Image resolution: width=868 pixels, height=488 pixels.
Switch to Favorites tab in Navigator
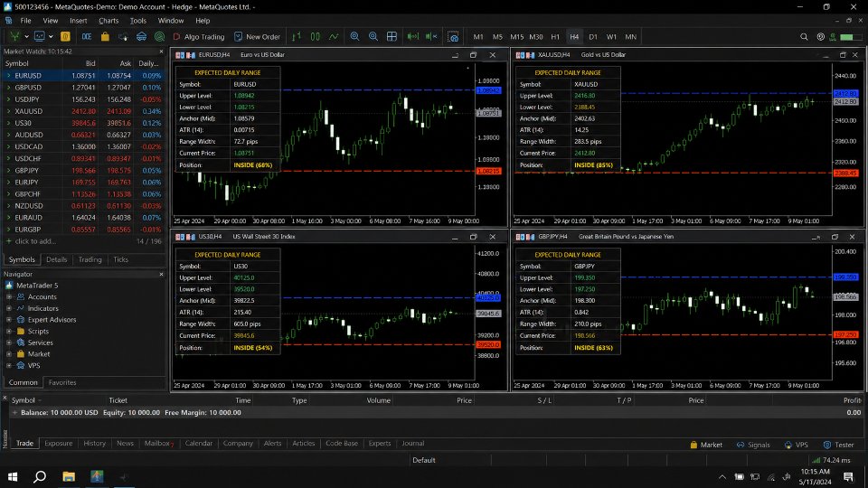coord(62,382)
